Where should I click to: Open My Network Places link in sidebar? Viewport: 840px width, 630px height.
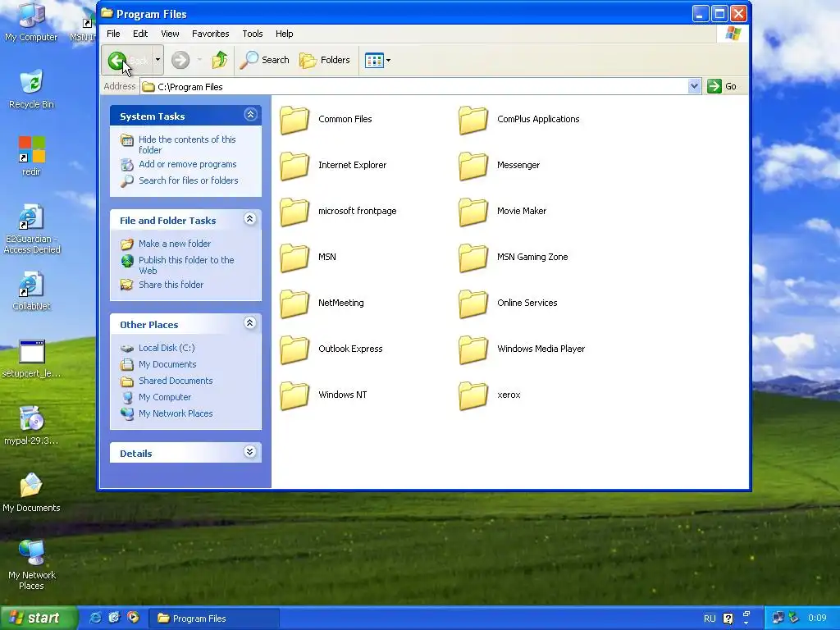[x=176, y=413]
